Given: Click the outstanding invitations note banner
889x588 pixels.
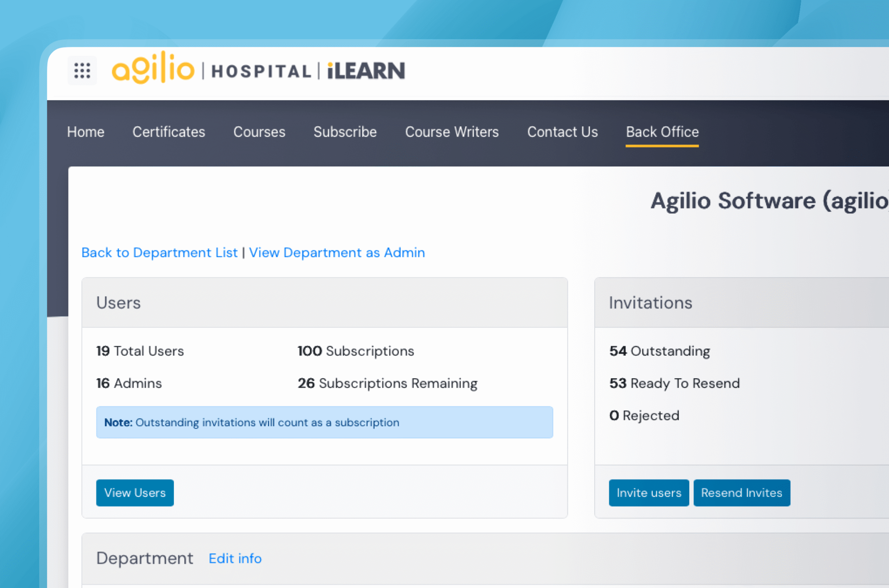Looking at the screenshot, I should click(x=324, y=422).
